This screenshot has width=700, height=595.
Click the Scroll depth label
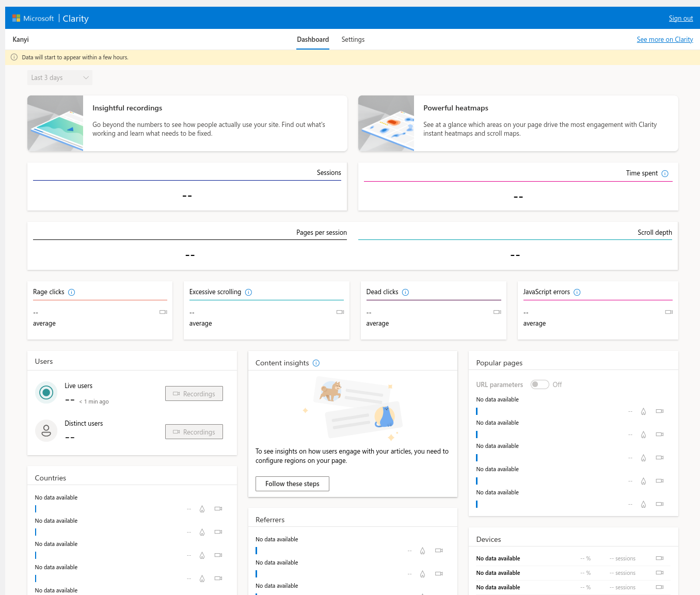(655, 233)
